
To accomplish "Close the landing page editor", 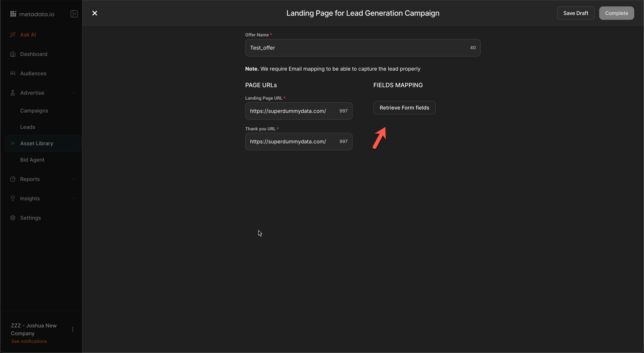I will 95,13.
